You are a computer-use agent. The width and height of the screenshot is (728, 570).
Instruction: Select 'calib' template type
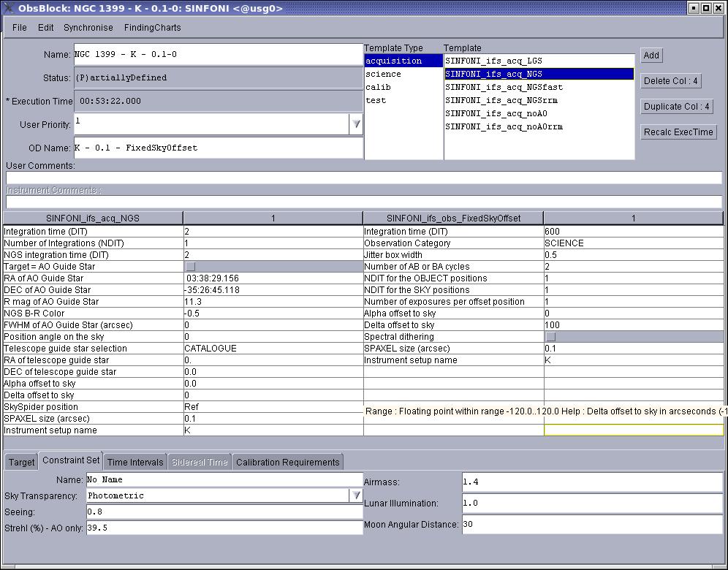(403, 87)
